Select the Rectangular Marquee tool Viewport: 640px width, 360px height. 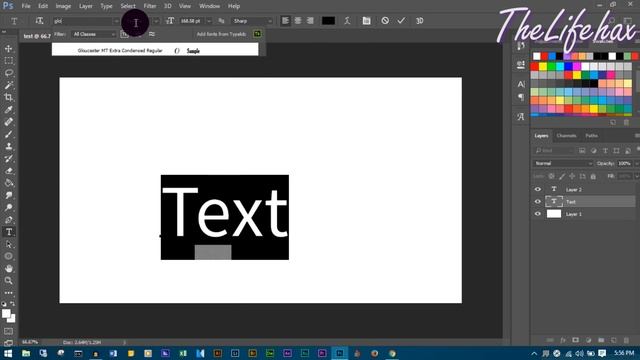tap(9, 61)
